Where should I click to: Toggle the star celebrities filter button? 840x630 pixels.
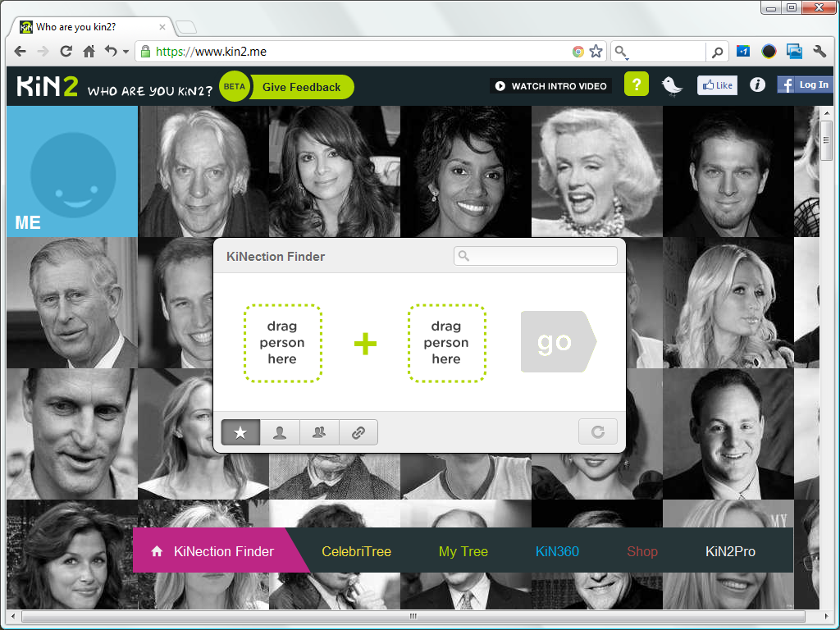[x=240, y=432]
